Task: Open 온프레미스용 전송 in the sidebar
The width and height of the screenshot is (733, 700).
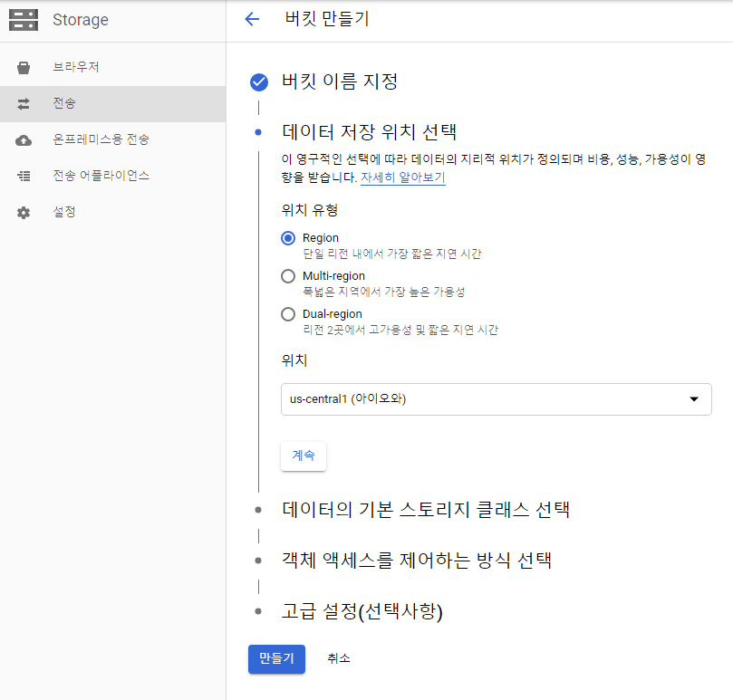Action: 112,140
